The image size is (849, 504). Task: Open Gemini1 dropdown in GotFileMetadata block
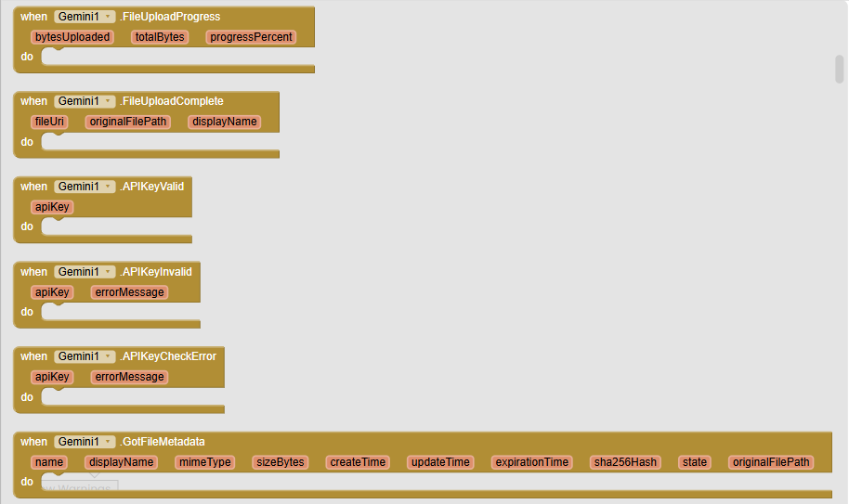click(85, 442)
